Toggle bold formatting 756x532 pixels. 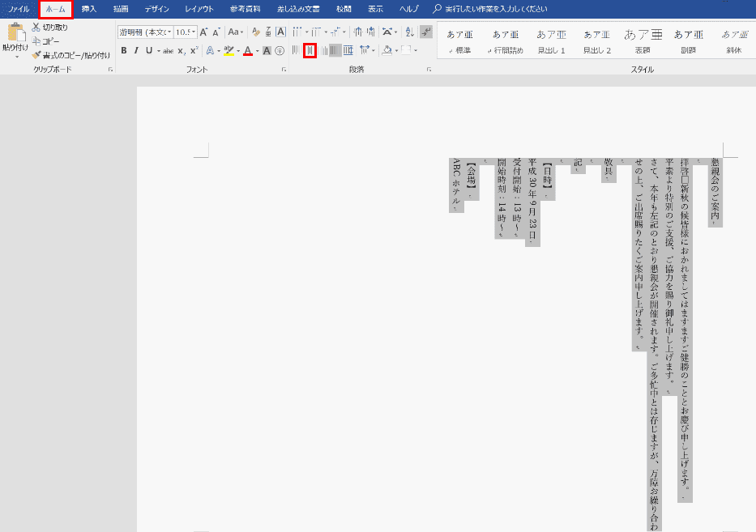pyautogui.click(x=124, y=50)
